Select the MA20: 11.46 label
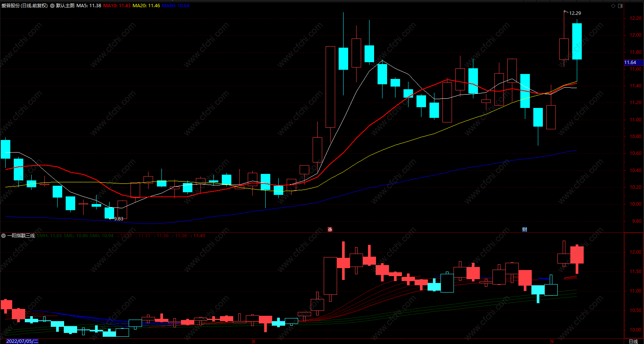 146,6
